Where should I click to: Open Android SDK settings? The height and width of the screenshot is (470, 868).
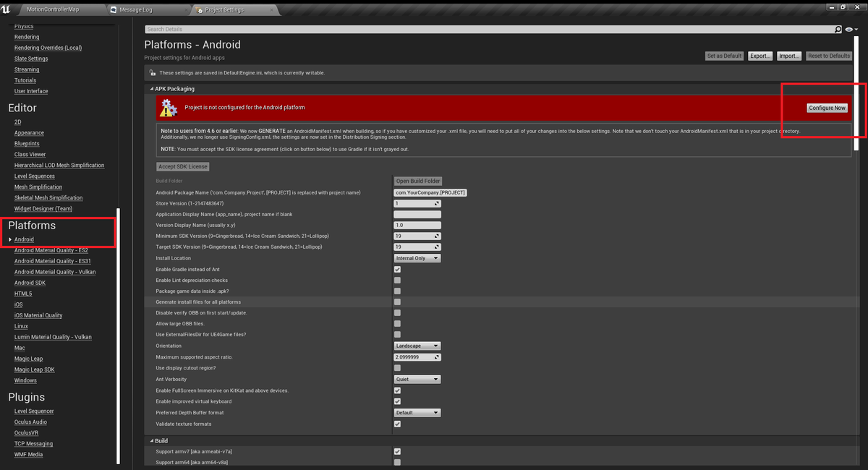tap(30, 283)
